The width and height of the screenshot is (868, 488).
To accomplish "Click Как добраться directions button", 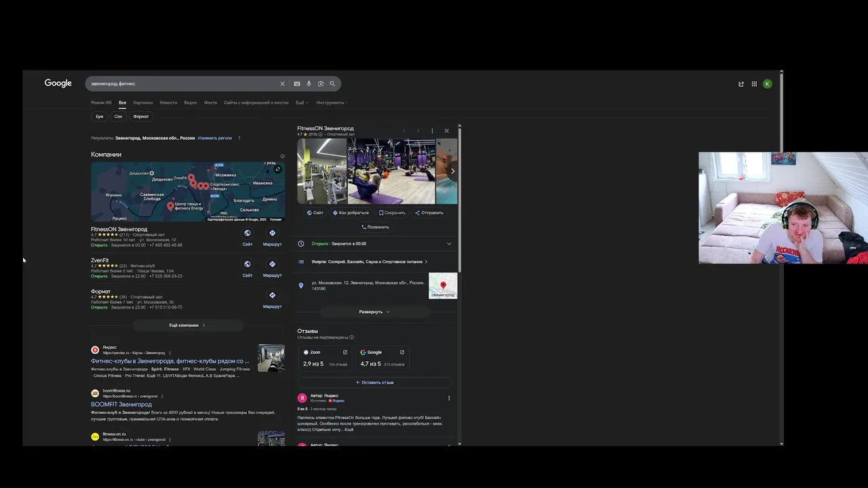I will click(x=351, y=213).
